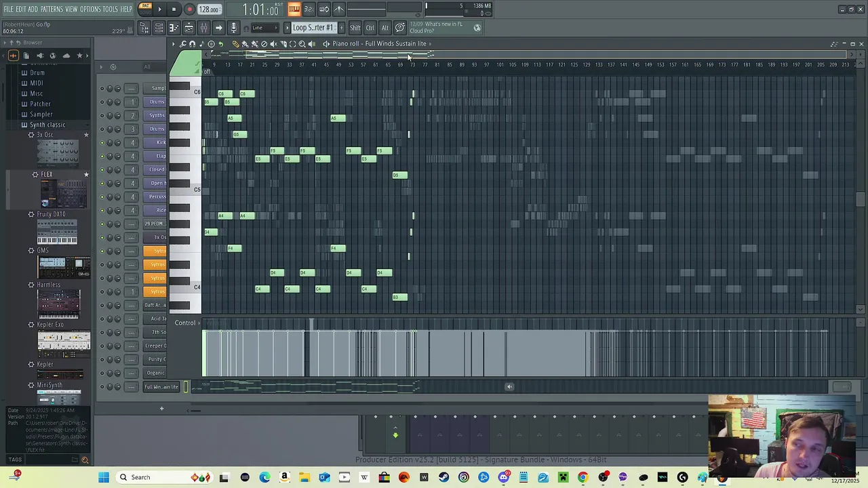This screenshot has height=488, width=868.
Task: Select the piano roll Delete tool
Action: (x=264, y=44)
